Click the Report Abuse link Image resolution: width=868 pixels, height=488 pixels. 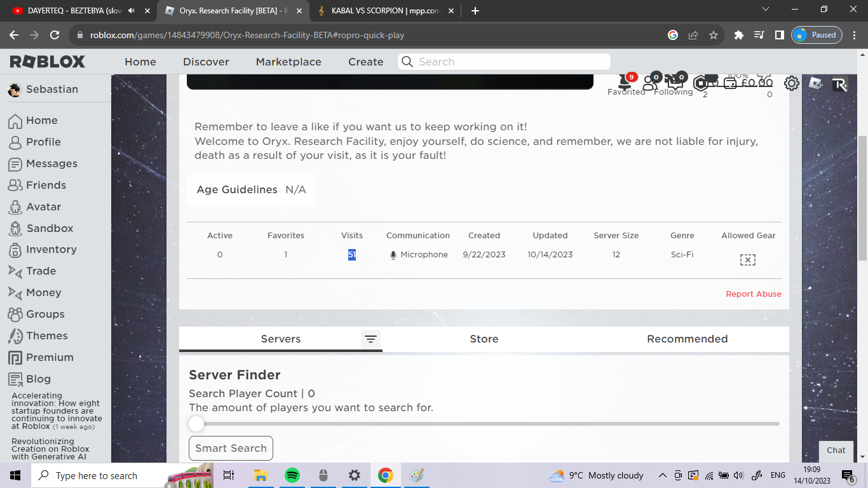[x=754, y=294]
